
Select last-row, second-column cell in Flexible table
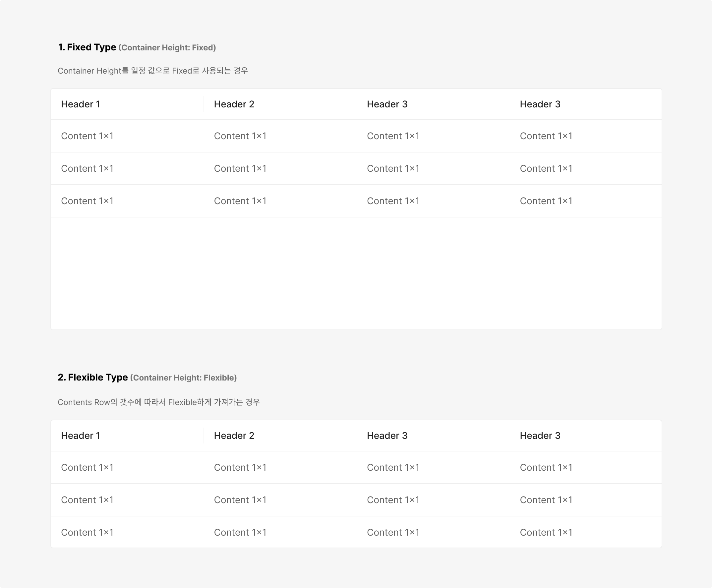(x=240, y=532)
